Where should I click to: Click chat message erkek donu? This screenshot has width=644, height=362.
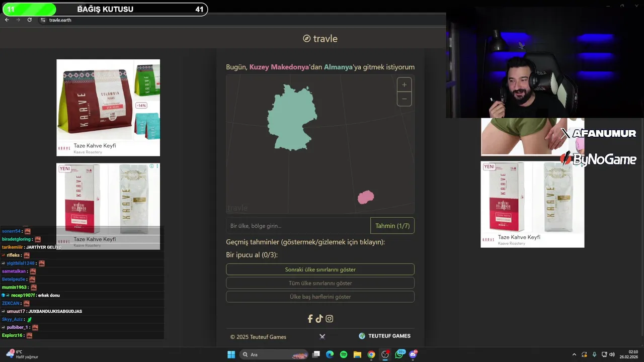(49, 296)
